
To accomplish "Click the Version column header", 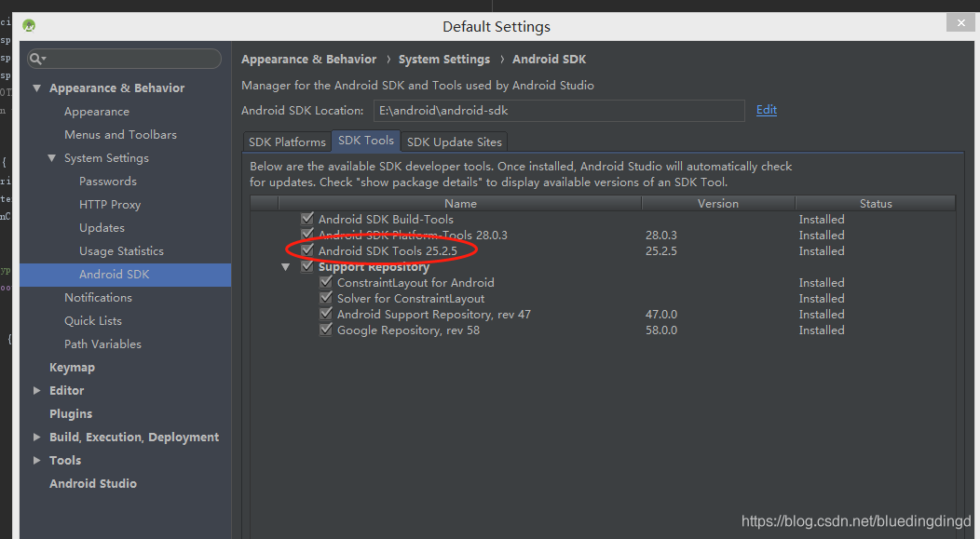I will point(718,204).
